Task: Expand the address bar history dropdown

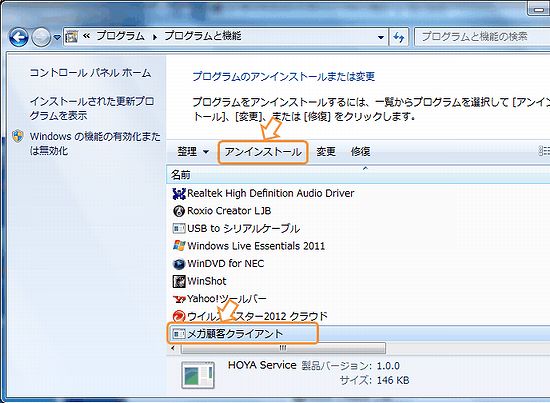Action: coord(381,37)
